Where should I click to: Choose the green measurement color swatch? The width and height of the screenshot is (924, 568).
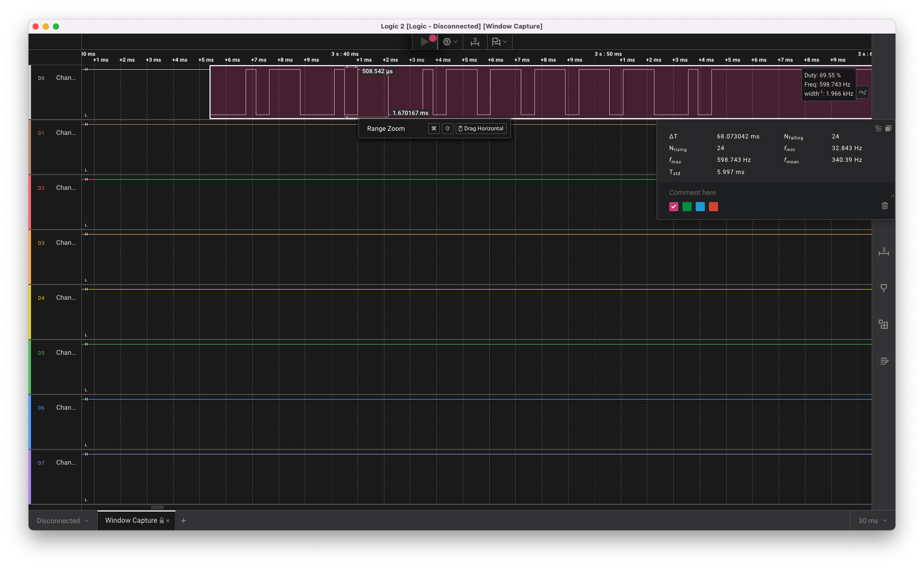(687, 207)
